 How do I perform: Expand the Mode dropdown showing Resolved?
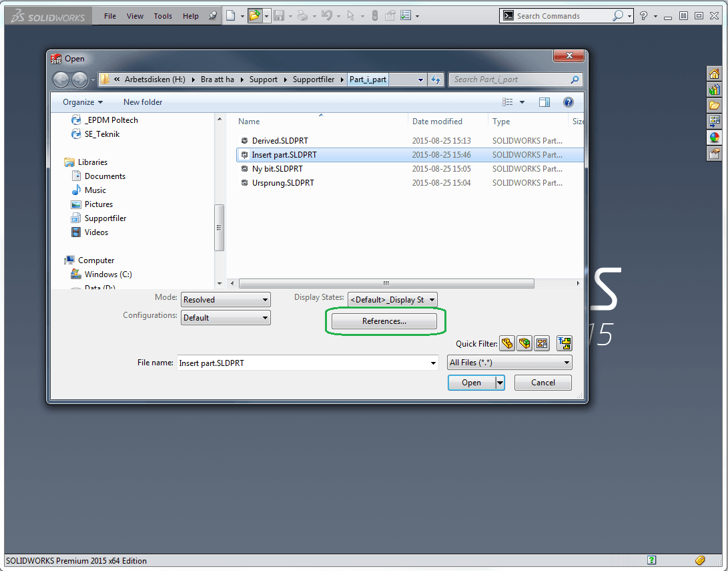(266, 300)
